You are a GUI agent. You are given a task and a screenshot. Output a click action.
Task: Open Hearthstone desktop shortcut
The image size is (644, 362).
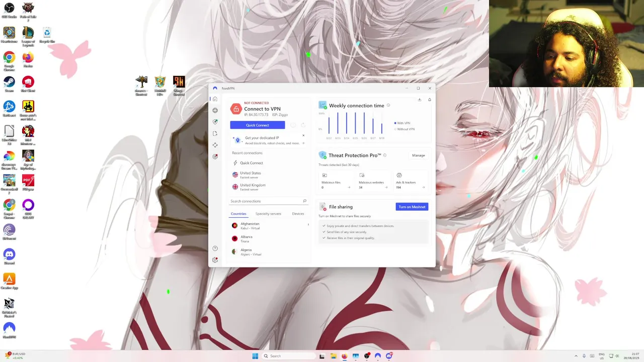click(x=9, y=35)
